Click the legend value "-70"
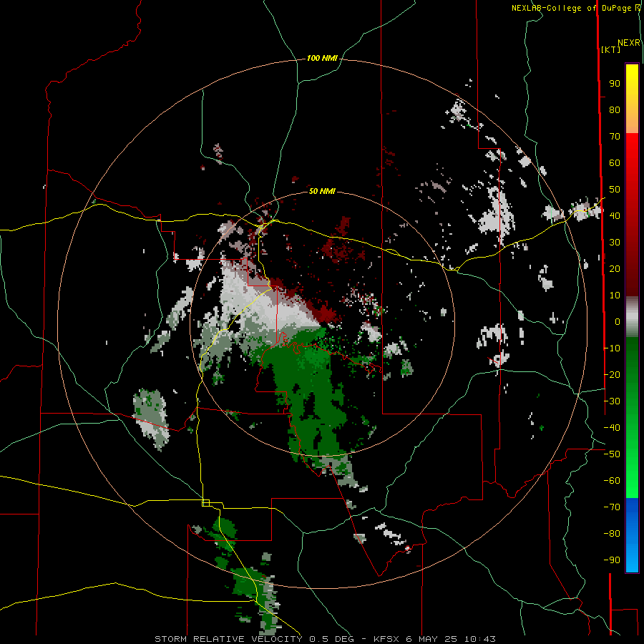Viewport: 644px width, 644px height. point(612,507)
